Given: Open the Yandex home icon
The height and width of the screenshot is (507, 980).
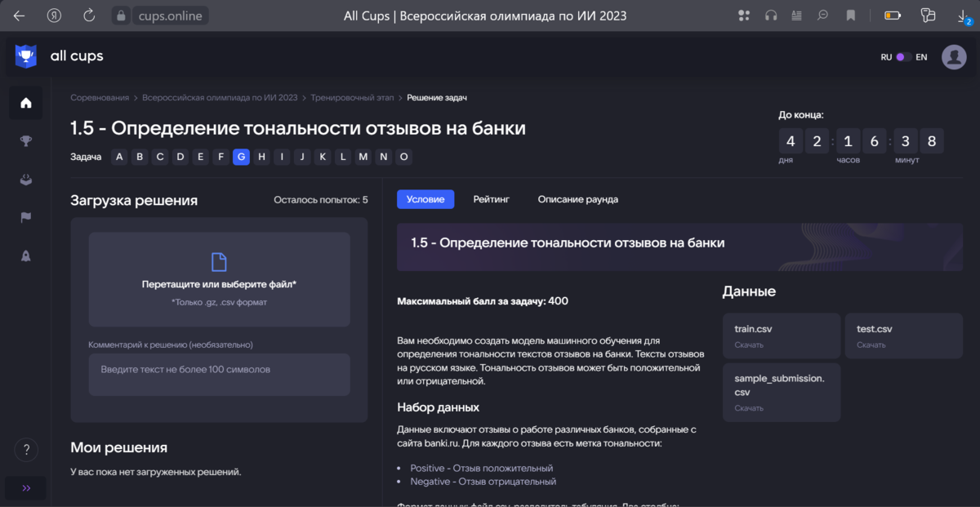Looking at the screenshot, I should click(x=55, y=16).
